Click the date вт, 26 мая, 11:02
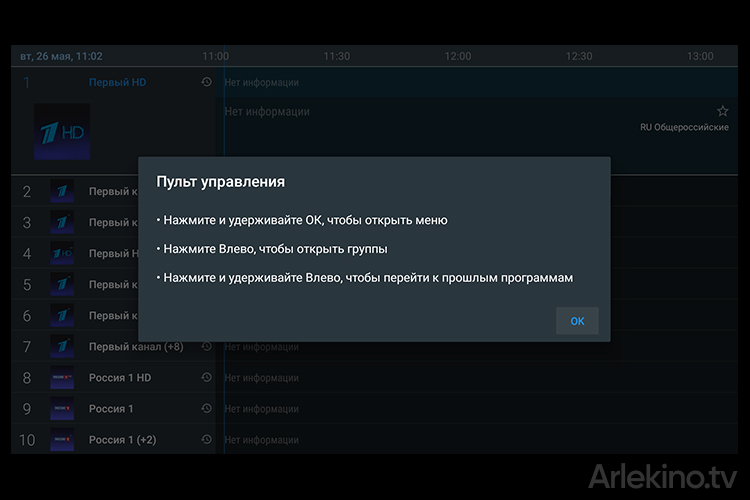The height and width of the screenshot is (500, 750). pos(61,56)
